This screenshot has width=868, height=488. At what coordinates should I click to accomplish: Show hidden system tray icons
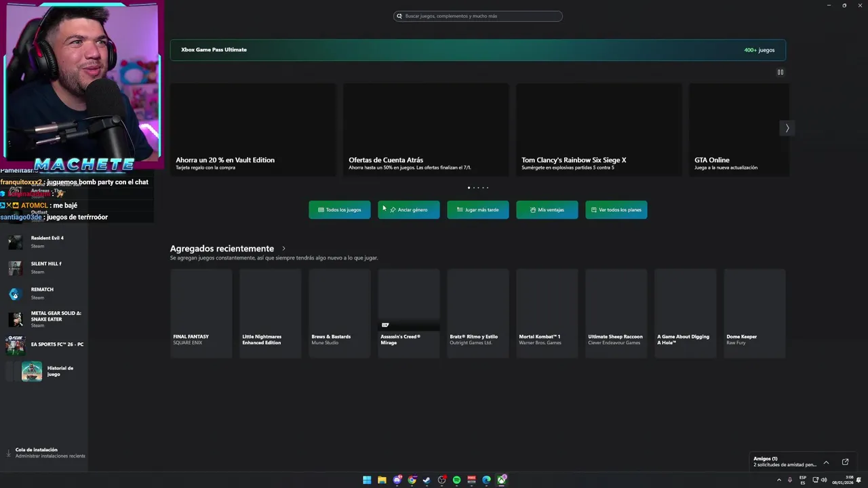[778, 480]
